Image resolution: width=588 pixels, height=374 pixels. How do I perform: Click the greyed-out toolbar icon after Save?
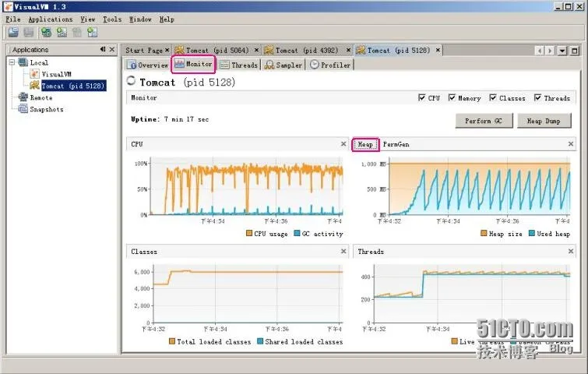[77, 33]
